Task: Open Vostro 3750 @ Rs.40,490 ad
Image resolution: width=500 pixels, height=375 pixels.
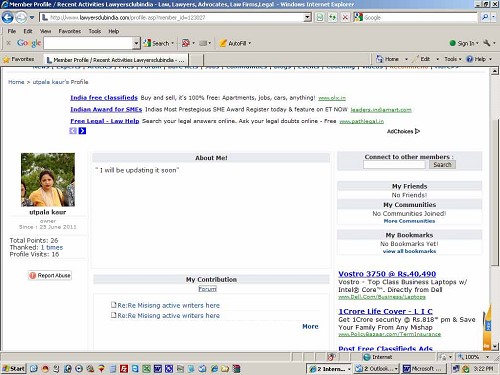Action: [x=387, y=274]
